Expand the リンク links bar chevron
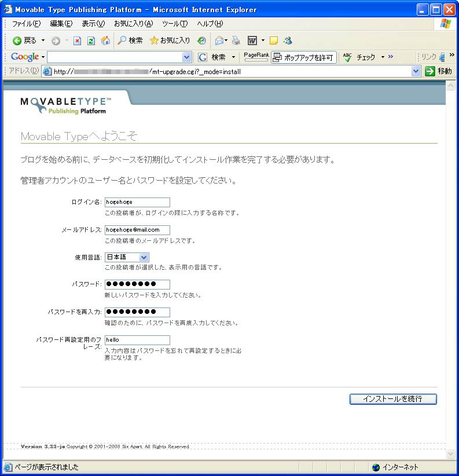459x476 pixels. pos(452,54)
